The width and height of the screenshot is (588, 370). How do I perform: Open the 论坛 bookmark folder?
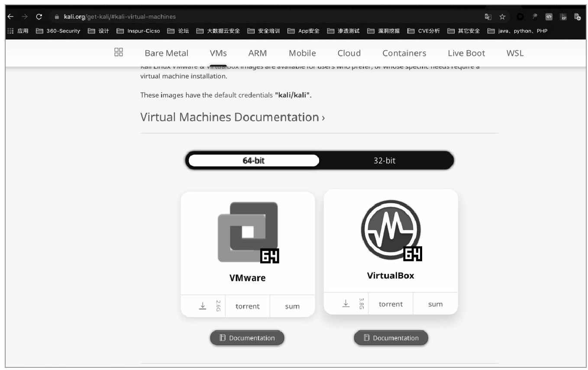coord(178,31)
